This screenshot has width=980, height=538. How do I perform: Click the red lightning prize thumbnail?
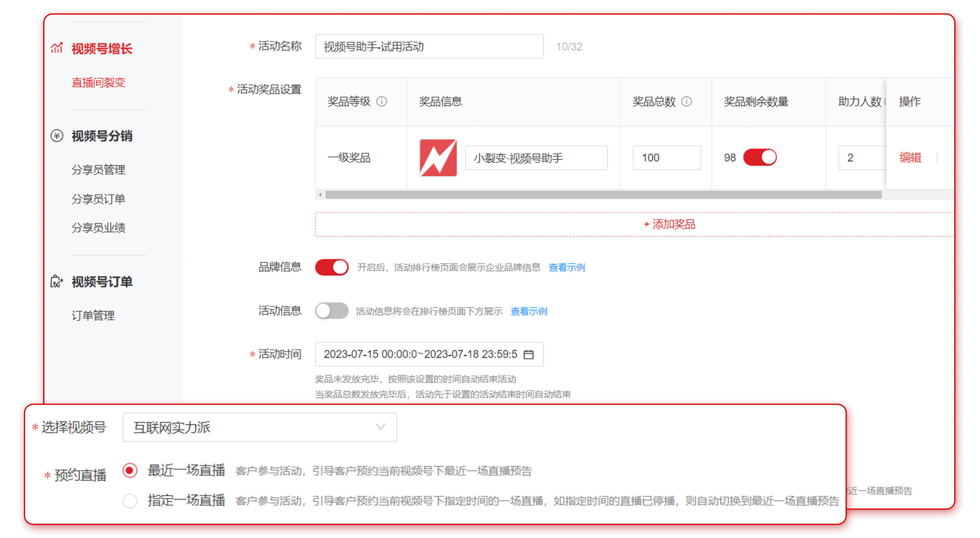point(438,157)
